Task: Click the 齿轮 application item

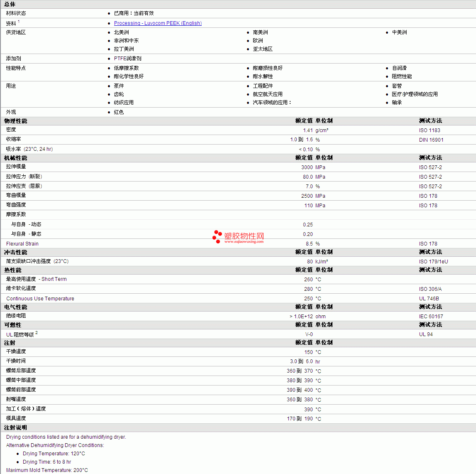Action: click(x=119, y=94)
